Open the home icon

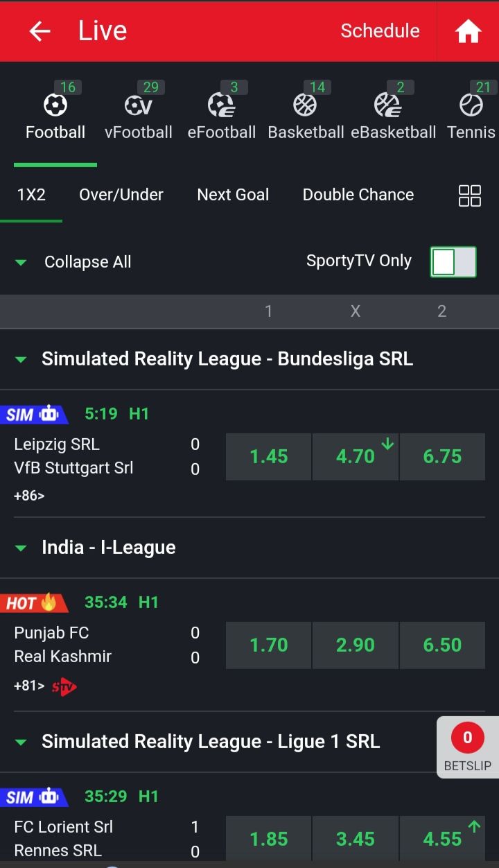click(468, 31)
